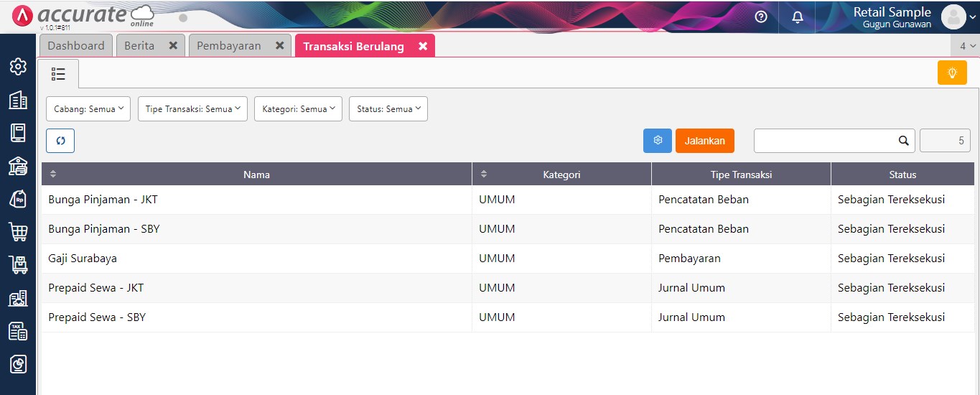980x395 pixels.
Task: Open the settings gear in the sidebar
Action: pos(18,67)
